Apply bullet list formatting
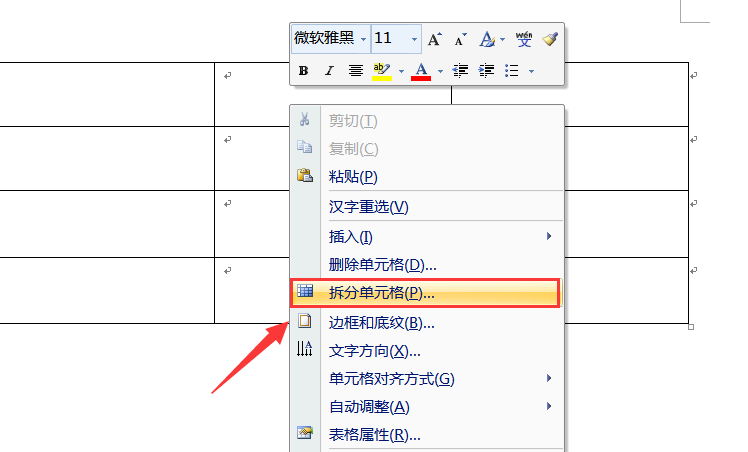Screen dimensions: 748x452 click(512, 71)
